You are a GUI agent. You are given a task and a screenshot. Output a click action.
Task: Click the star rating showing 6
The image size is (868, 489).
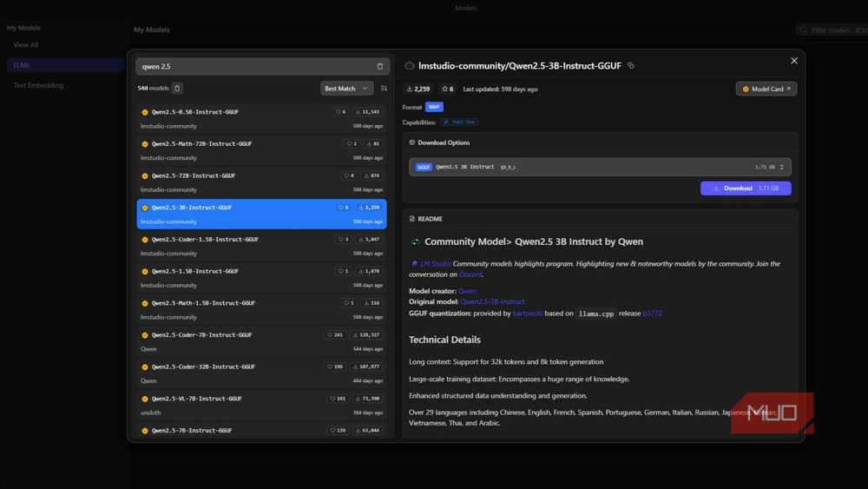tap(447, 89)
